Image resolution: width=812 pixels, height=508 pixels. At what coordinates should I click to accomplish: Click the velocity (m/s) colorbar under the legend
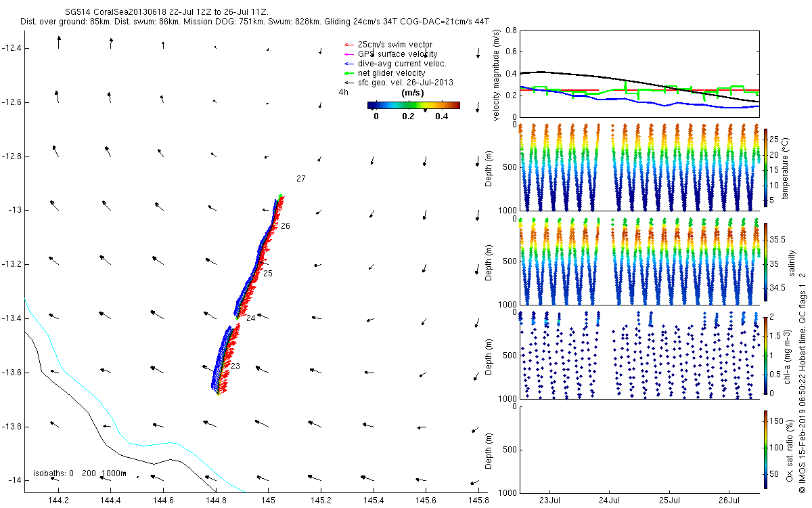click(413, 105)
